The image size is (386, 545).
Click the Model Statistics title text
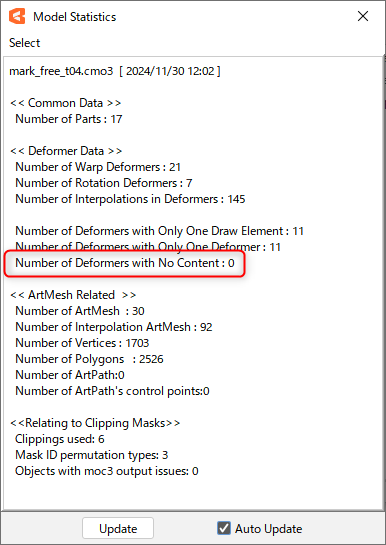74,17
